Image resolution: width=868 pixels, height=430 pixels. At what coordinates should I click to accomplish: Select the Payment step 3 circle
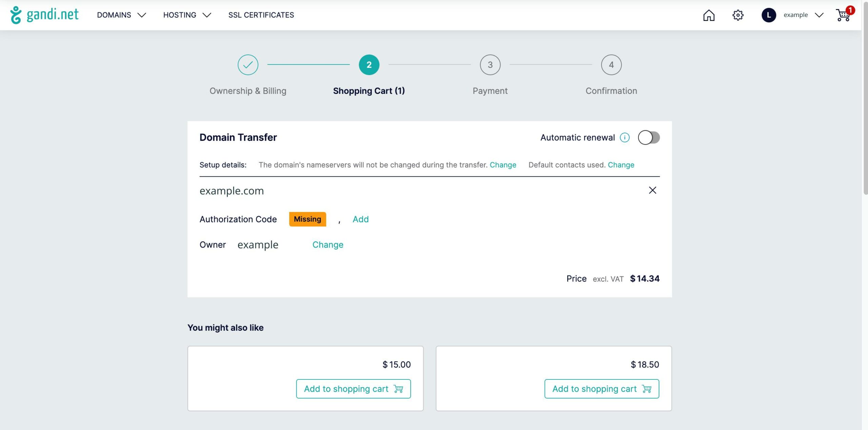(490, 65)
